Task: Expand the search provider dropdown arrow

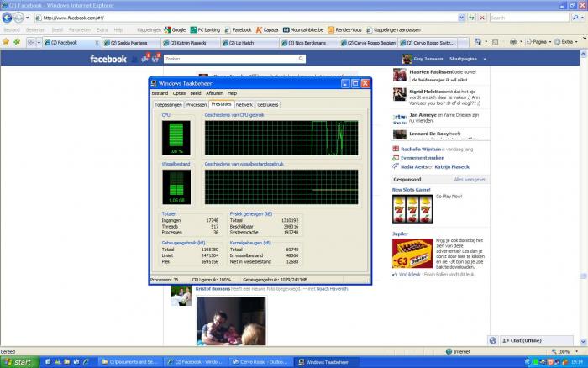Action: (x=582, y=18)
